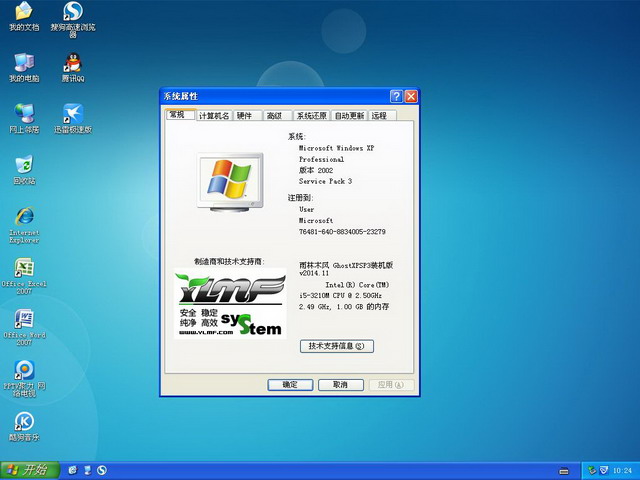Open the 高级 tab
Image resolution: width=640 pixels, height=480 pixels.
point(274,116)
